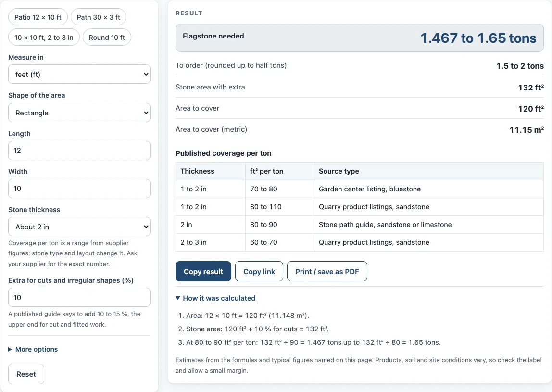Click the Flagstone needed label

click(213, 36)
